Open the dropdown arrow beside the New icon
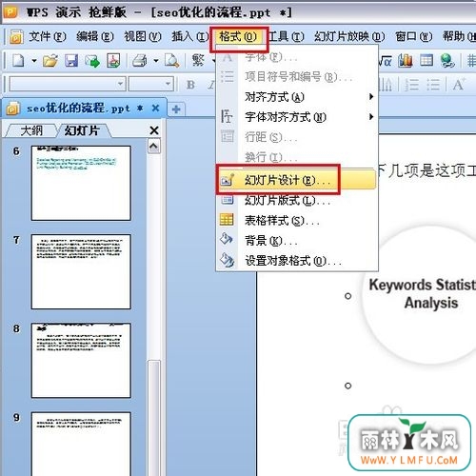 point(34,60)
